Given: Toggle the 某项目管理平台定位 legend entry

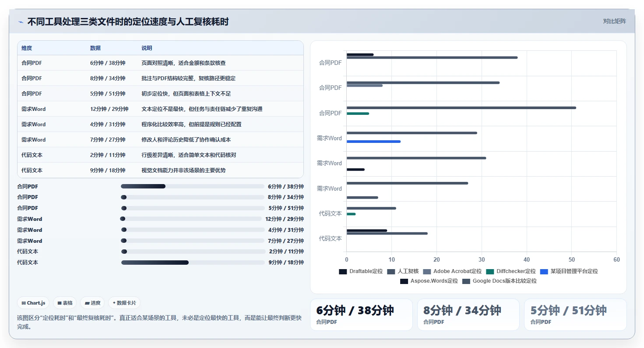Looking at the screenshot, I should [x=569, y=271].
